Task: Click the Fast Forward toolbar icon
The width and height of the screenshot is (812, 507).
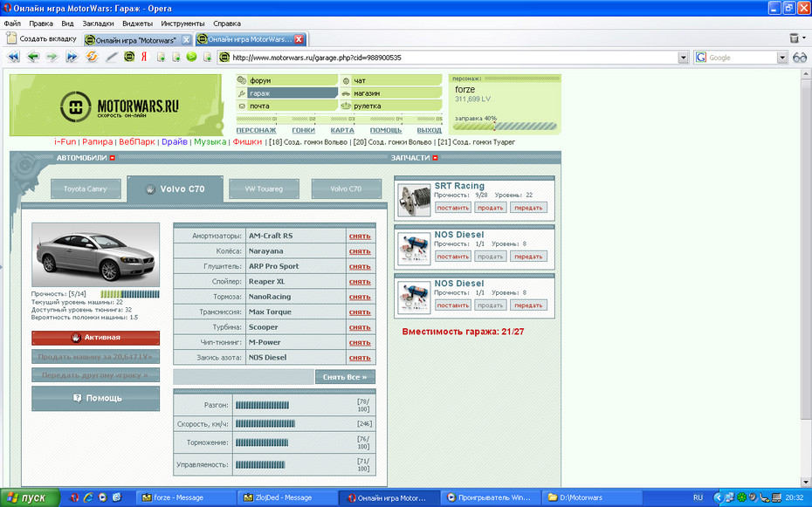Action: tap(72, 57)
